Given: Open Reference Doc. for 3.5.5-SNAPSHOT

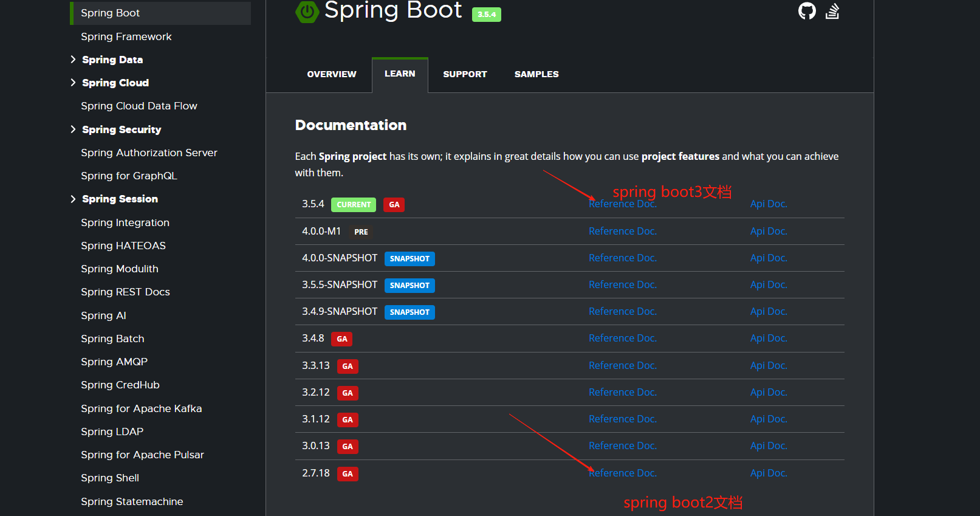Looking at the screenshot, I should [623, 284].
